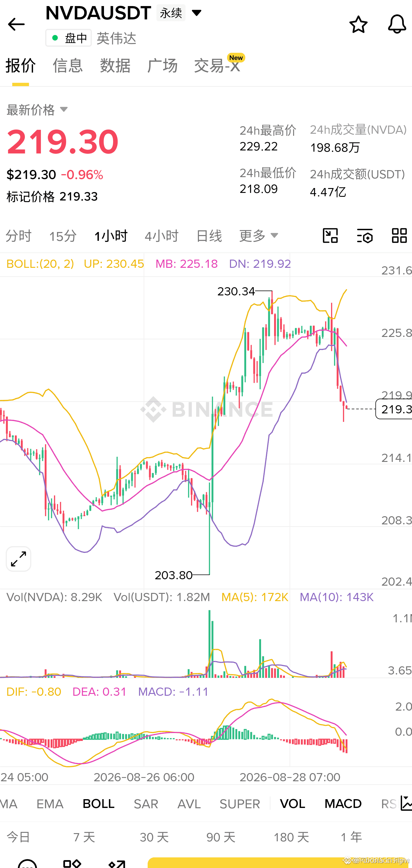This screenshot has width=412, height=868.
Task: Select the 今日 performance range
Action: tap(18, 837)
